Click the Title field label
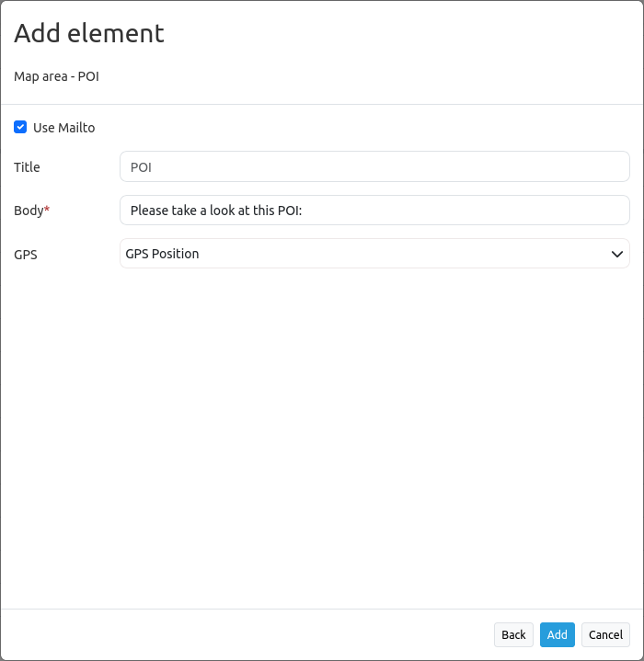Screen dimensions: 644x661 click(27, 167)
